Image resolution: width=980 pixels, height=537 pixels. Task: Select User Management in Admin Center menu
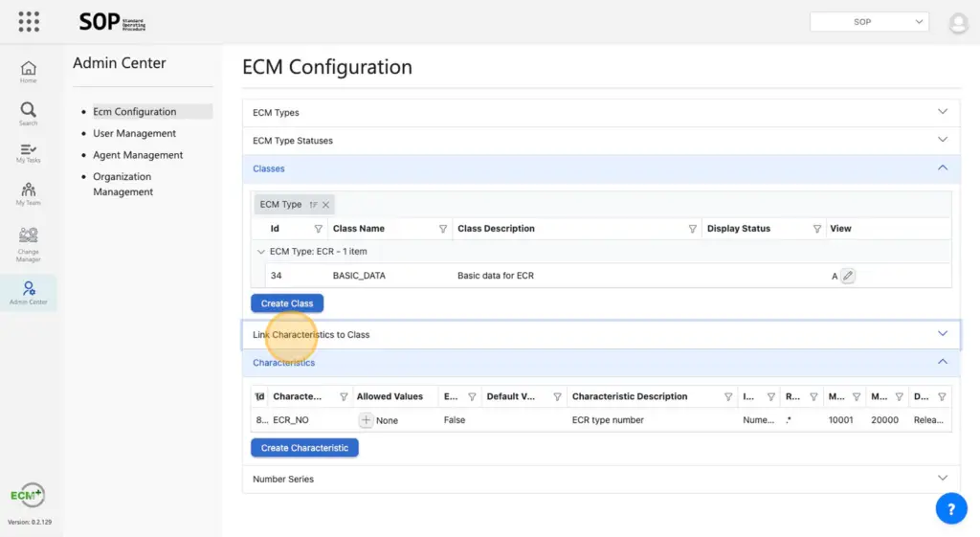coord(134,134)
